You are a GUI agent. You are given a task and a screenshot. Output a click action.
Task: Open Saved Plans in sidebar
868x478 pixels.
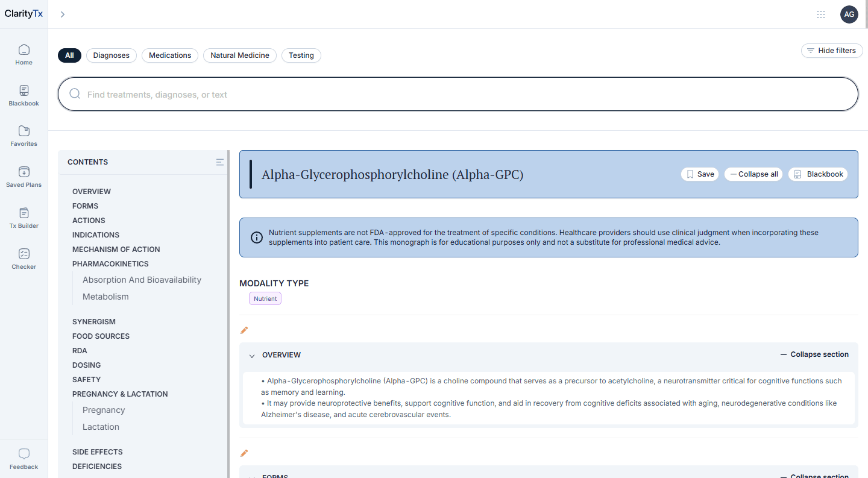tap(24, 177)
